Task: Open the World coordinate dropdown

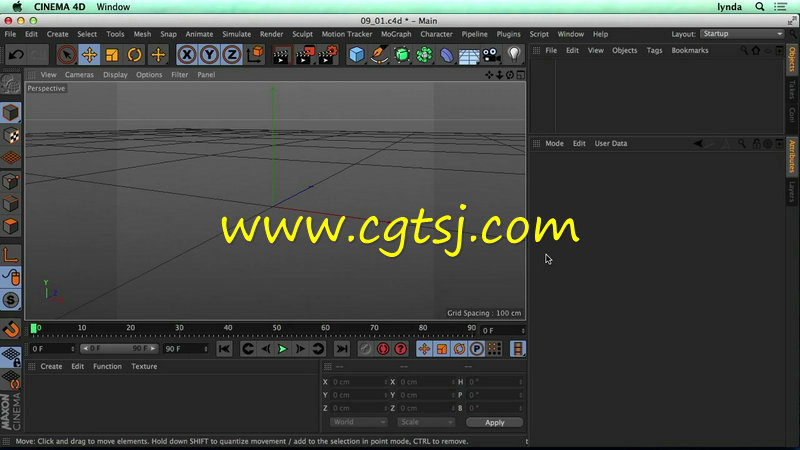Action: (x=358, y=422)
